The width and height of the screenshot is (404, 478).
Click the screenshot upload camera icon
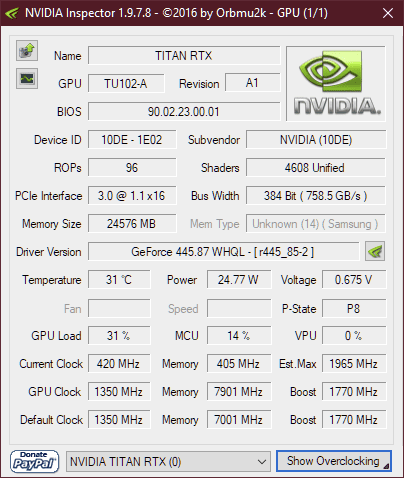point(27,51)
